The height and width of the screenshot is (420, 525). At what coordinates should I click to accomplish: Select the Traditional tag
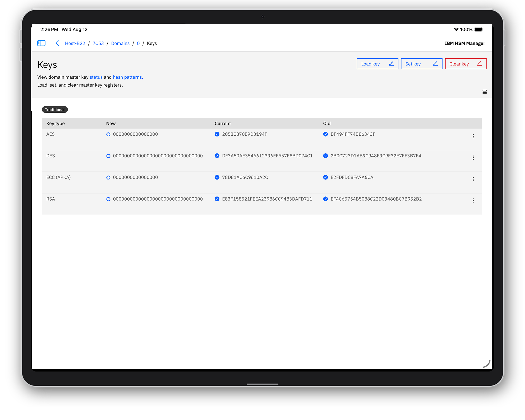click(55, 110)
